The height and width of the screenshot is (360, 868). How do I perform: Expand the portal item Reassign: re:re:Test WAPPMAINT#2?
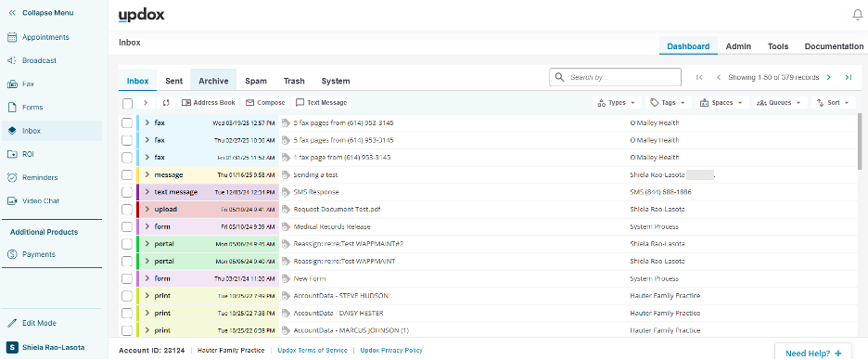147,244
